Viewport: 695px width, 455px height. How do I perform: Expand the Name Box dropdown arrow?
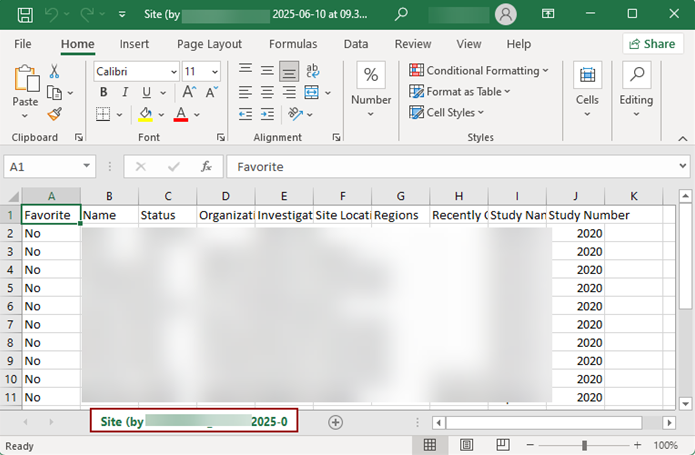point(88,167)
